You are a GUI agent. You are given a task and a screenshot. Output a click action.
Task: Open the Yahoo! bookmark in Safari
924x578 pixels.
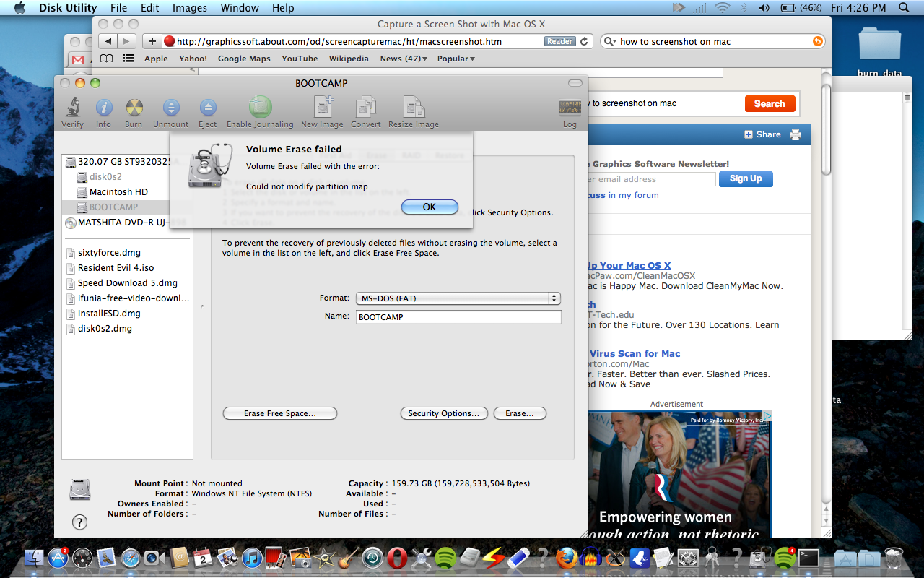coord(193,59)
